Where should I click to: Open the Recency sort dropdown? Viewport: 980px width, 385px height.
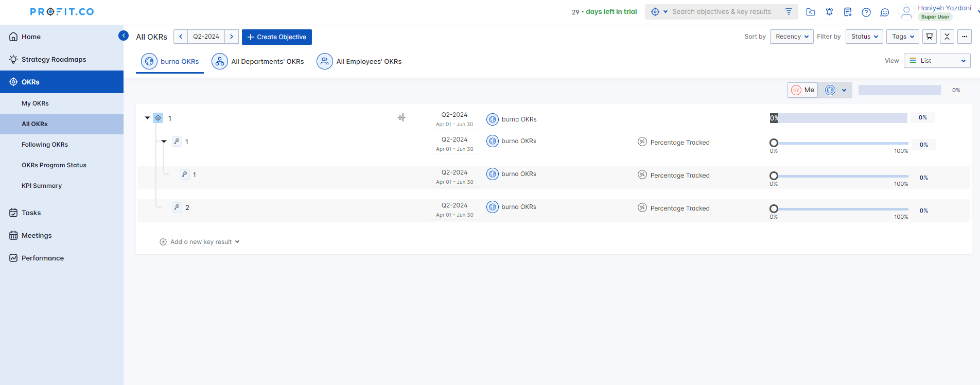pos(792,37)
